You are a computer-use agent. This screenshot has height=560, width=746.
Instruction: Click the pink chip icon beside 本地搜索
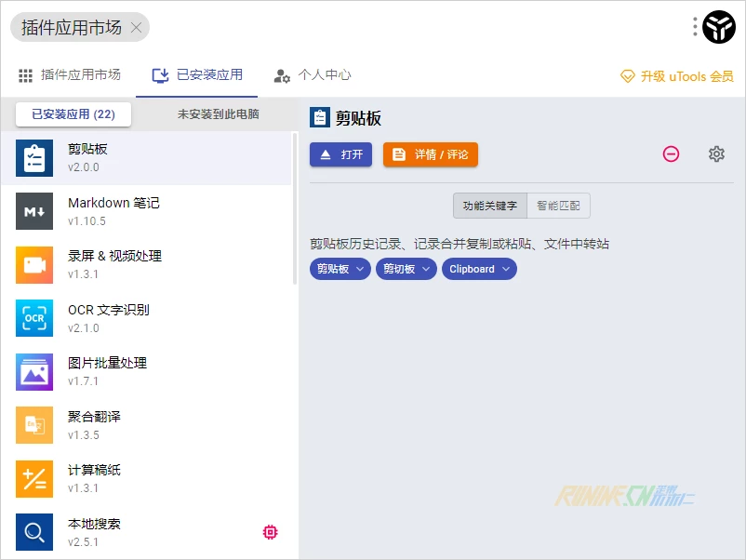pos(270,532)
